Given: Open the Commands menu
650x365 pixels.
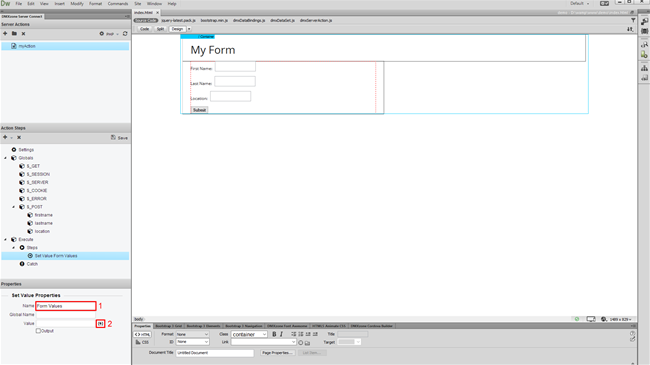Looking at the screenshot, I should click(x=118, y=4).
